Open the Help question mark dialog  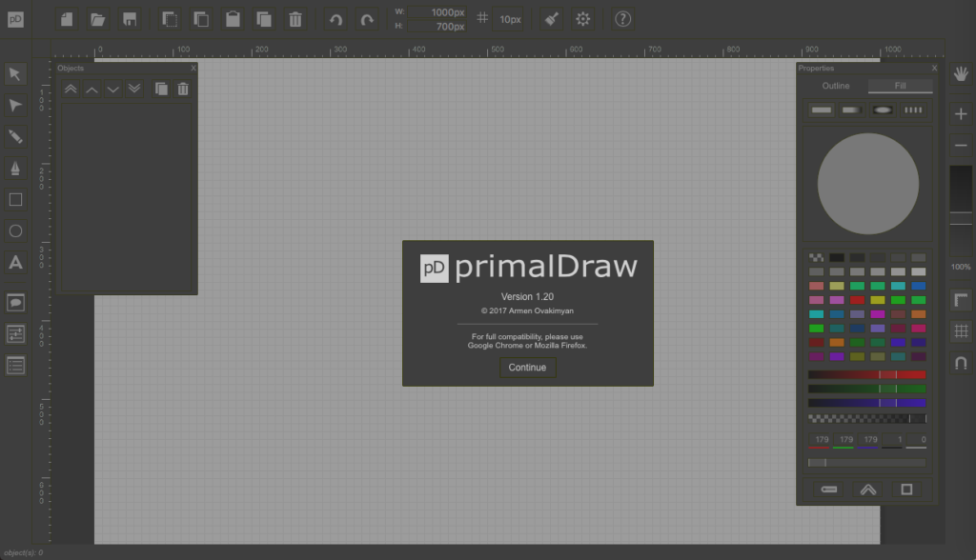pos(622,18)
